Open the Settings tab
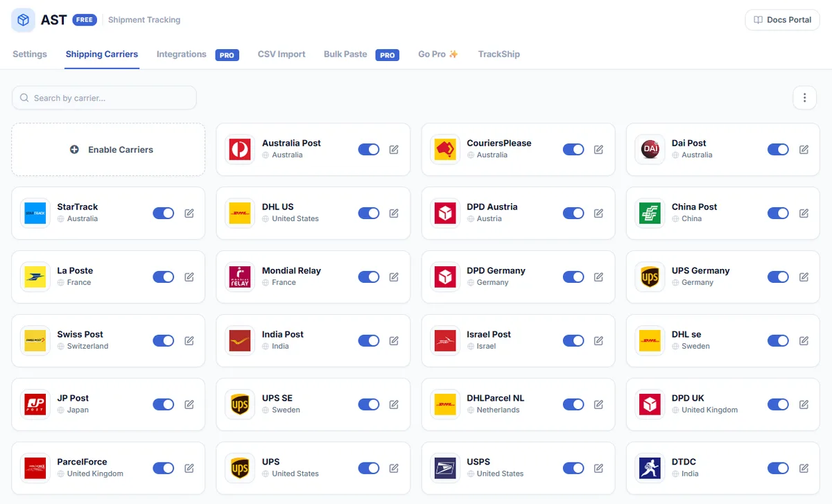 click(30, 54)
